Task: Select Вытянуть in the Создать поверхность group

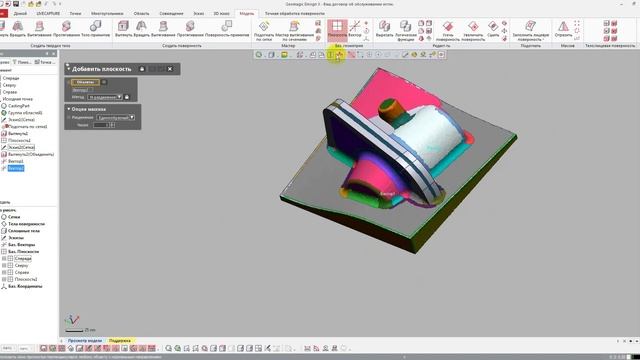Action: tap(123, 29)
